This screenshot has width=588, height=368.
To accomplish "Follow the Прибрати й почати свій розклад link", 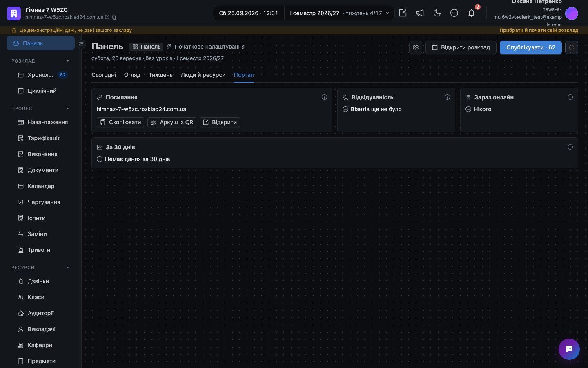I will pyautogui.click(x=539, y=30).
